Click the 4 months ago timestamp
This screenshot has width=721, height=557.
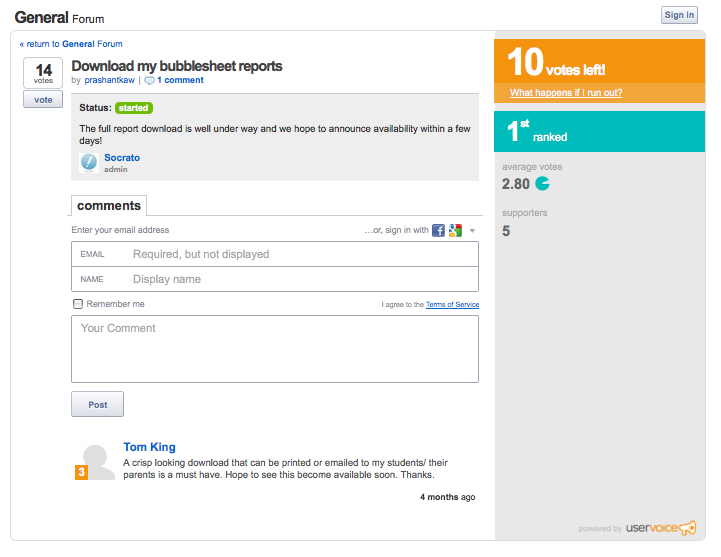447,497
